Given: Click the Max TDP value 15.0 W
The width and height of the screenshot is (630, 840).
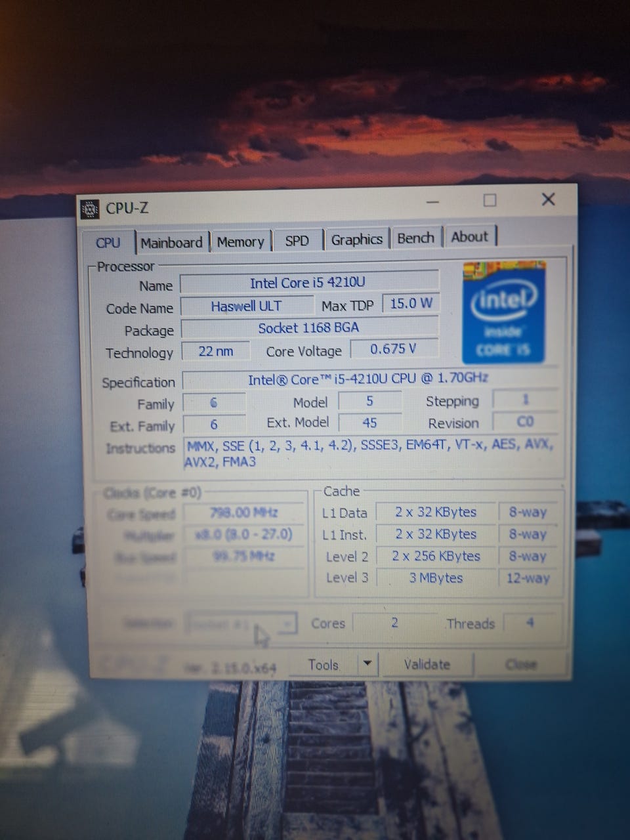Looking at the screenshot, I should point(411,303).
